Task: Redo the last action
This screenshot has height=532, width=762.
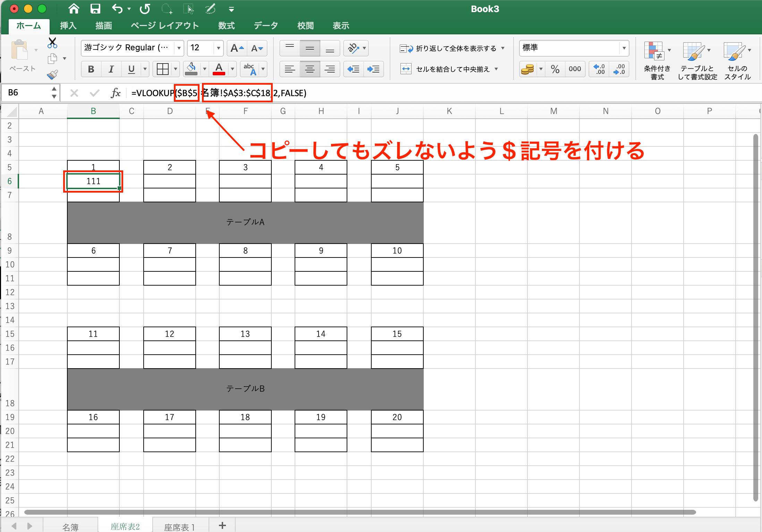Action: [x=145, y=9]
